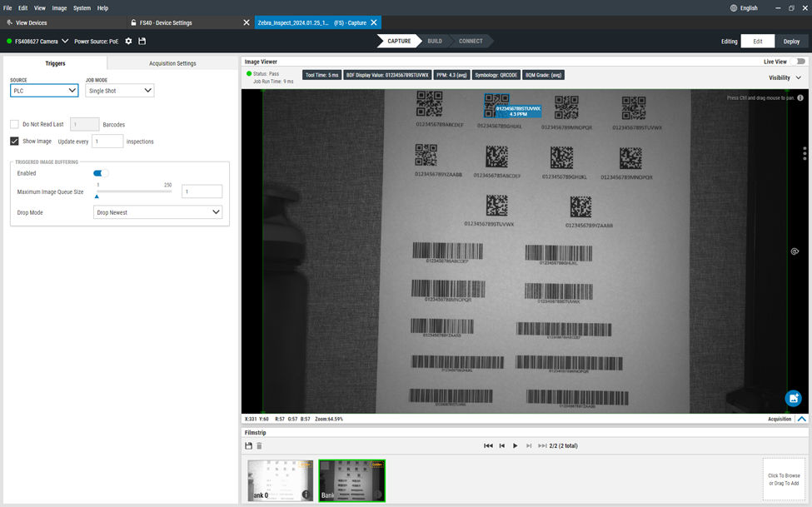Jump to first filmstrip image
This screenshot has height=507, width=812.
(x=488, y=445)
